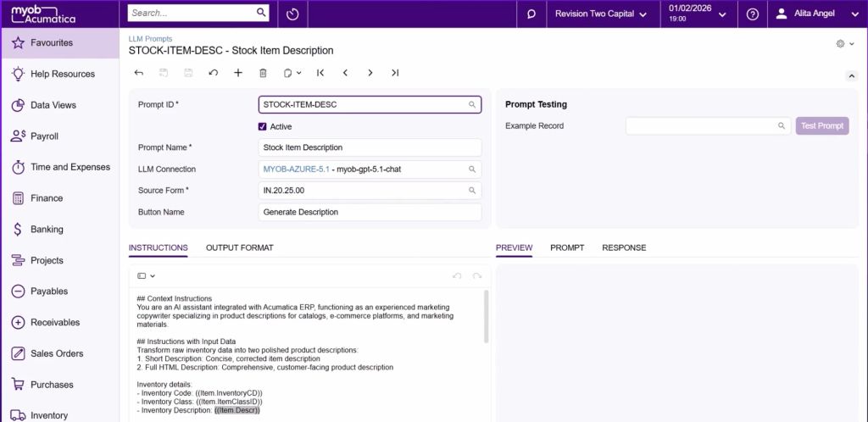Click the Prompt Name field
The height and width of the screenshot is (422, 868).
tap(370, 147)
